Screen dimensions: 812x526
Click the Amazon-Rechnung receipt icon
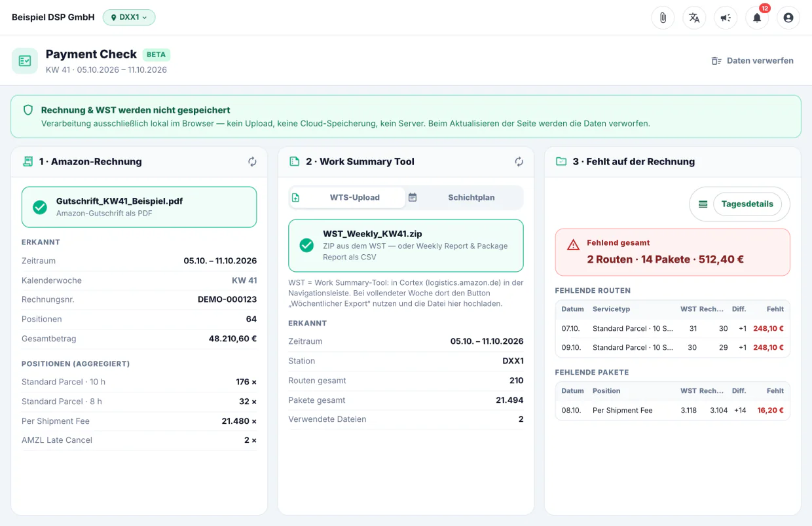point(28,161)
